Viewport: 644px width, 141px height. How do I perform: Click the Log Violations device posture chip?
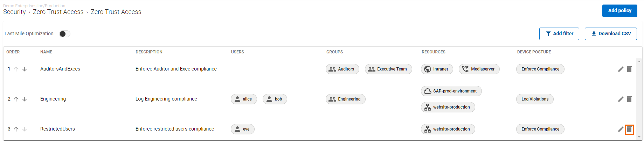535,99
